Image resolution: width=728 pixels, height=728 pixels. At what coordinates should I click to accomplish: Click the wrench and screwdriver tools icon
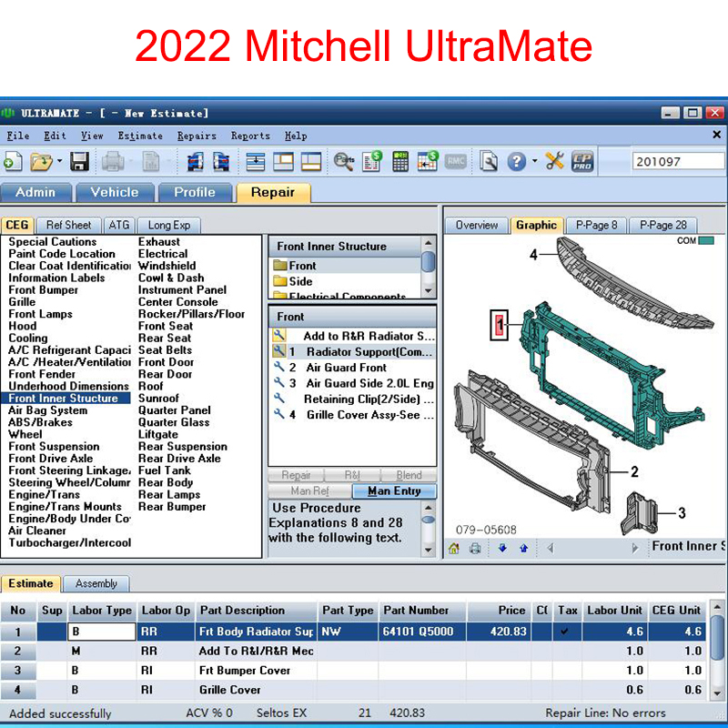pos(555,161)
